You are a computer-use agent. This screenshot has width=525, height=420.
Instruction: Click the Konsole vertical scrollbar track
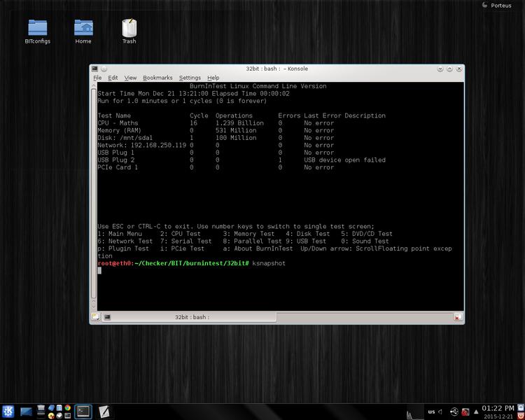click(x=93, y=195)
